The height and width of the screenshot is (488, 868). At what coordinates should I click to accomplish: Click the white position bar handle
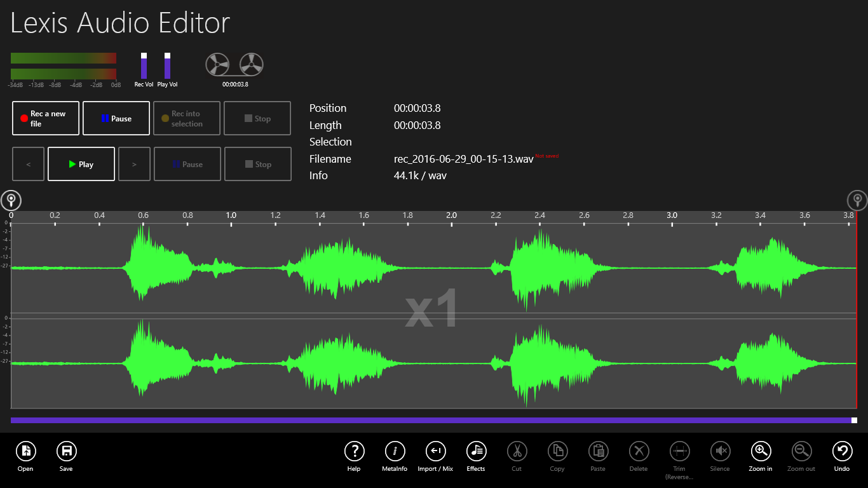point(854,420)
